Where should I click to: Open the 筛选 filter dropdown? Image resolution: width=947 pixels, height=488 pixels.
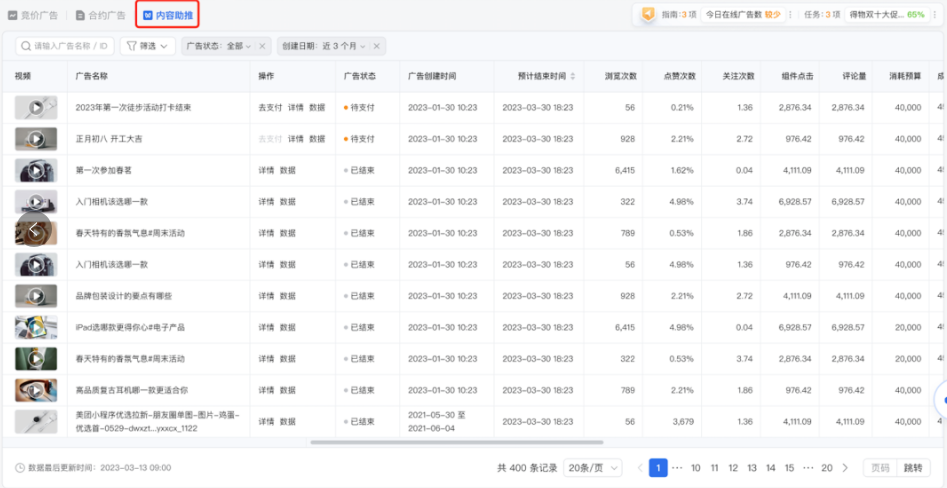[x=147, y=46]
